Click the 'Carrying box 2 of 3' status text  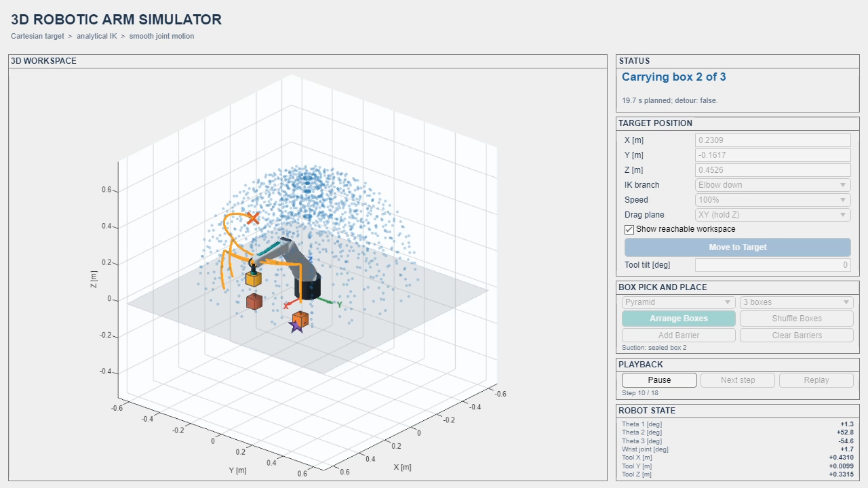[674, 77]
